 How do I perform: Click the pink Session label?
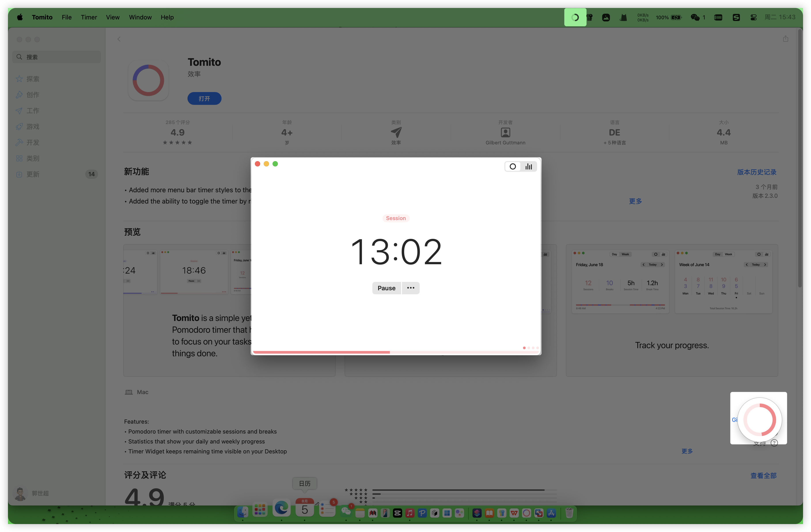click(396, 218)
